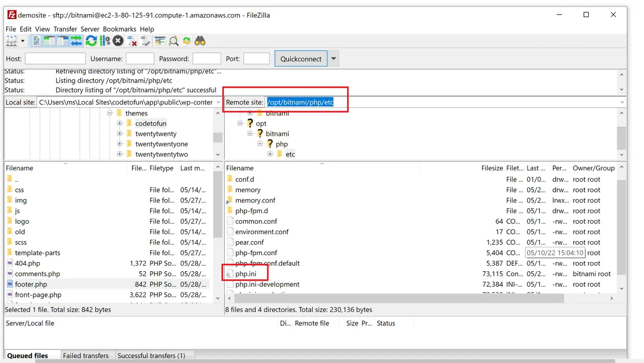Disconnect from the current server
Image resolution: width=644 pixels, height=363 pixels.
132,41
